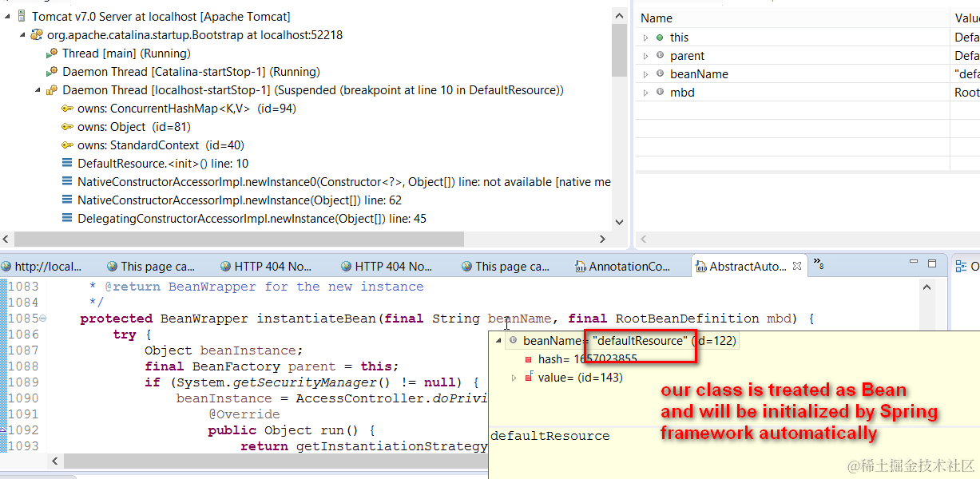Click 'instantiateBean' method name in code
The image size is (980, 479).
(x=315, y=319)
